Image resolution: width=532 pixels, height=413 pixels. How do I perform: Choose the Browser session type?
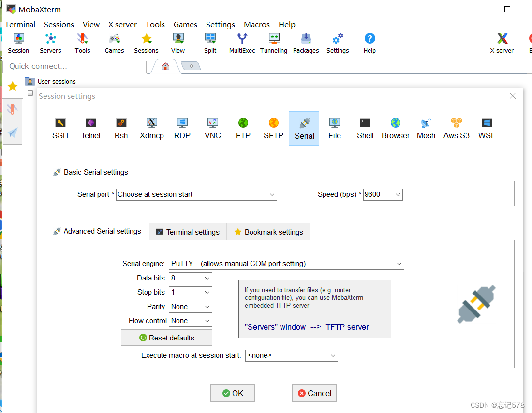[396, 128]
